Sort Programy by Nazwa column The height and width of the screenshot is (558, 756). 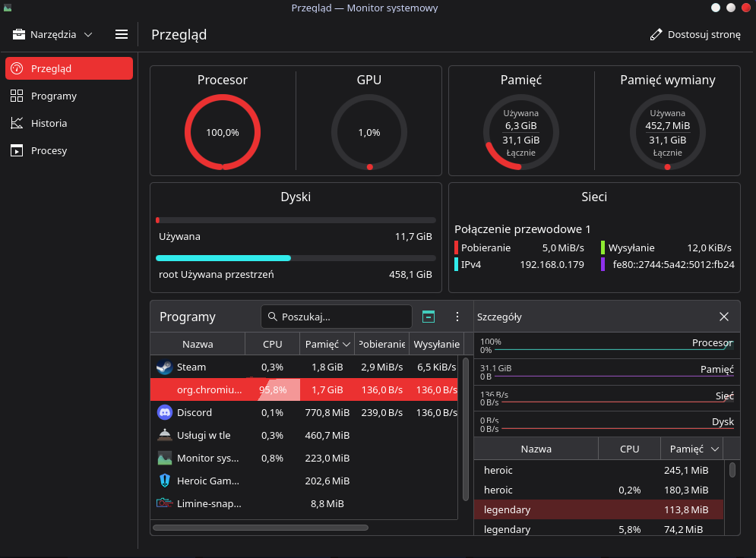(x=198, y=344)
